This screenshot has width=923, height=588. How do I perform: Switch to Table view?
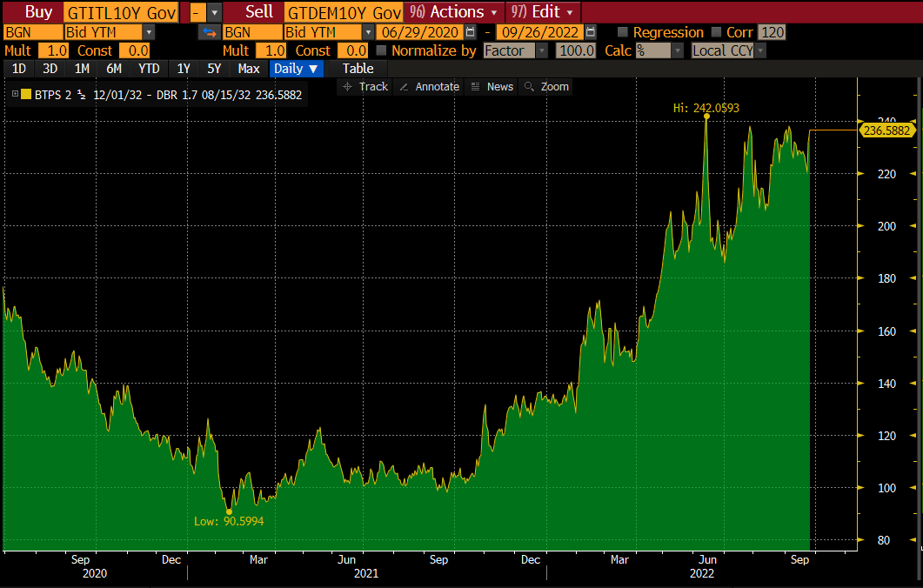(x=358, y=69)
